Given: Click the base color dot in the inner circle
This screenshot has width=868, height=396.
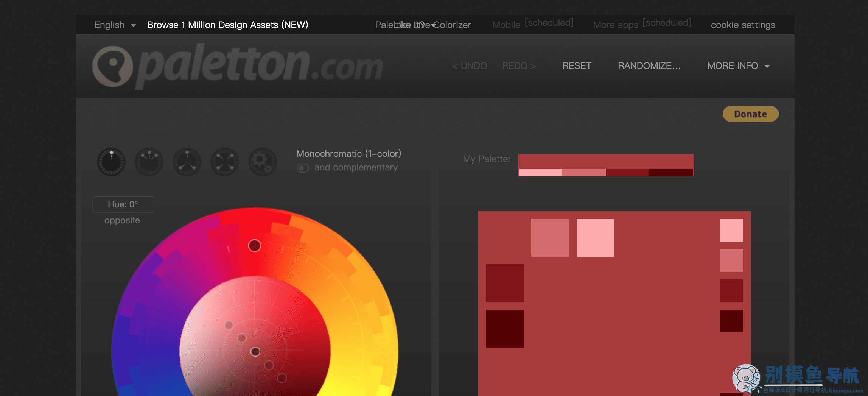Looking at the screenshot, I should pos(255,352).
